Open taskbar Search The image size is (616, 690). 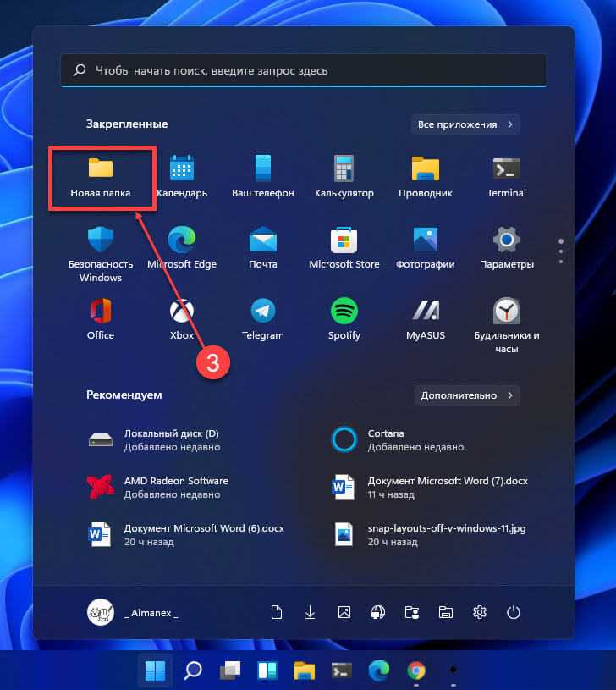(x=193, y=671)
